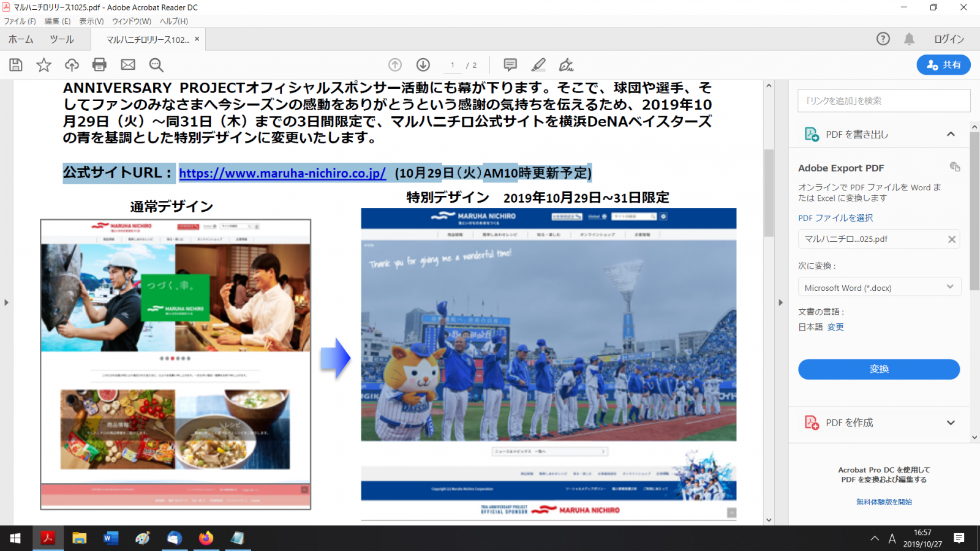Screen dimensions: 980x551
Task: Click the PDF を書き出し icon
Action: pyautogui.click(x=812, y=134)
